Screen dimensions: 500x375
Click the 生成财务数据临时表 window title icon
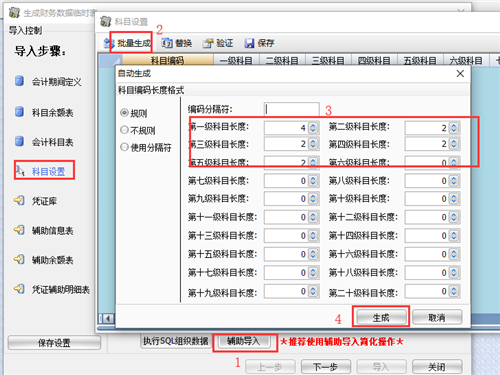tap(14, 13)
